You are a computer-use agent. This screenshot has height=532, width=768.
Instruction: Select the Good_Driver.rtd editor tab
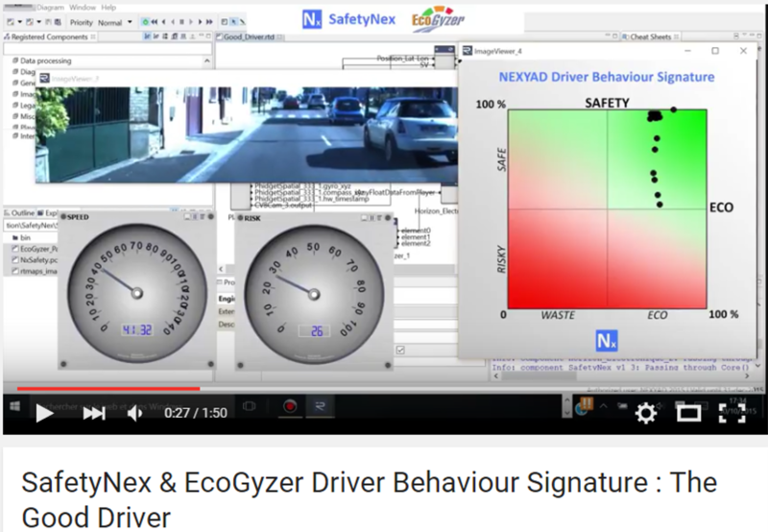pos(250,36)
